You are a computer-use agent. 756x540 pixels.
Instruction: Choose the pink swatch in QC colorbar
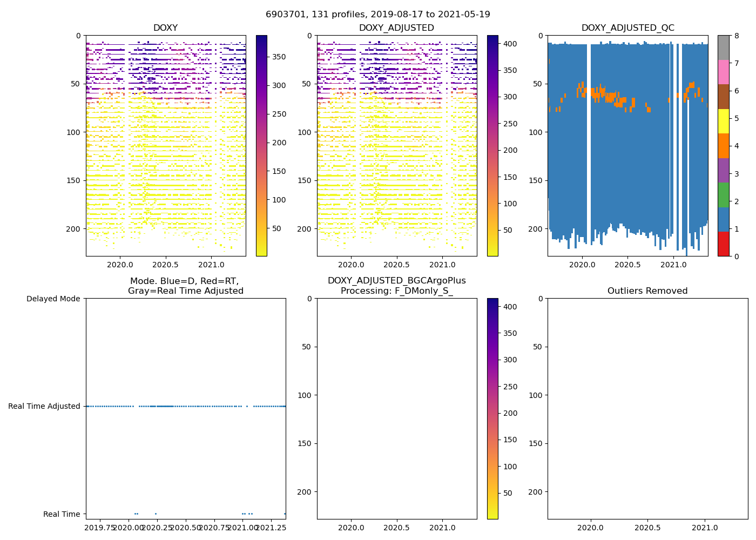723,72
